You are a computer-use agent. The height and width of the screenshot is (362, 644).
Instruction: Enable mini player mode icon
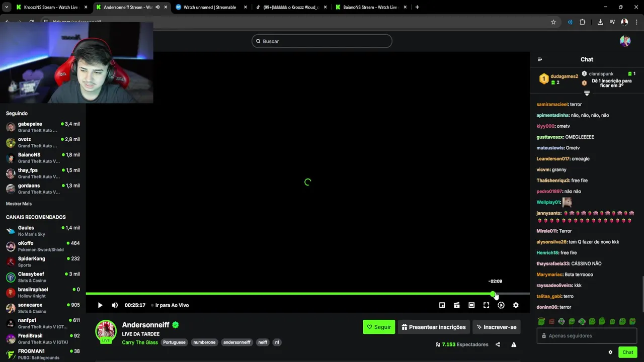point(442,305)
